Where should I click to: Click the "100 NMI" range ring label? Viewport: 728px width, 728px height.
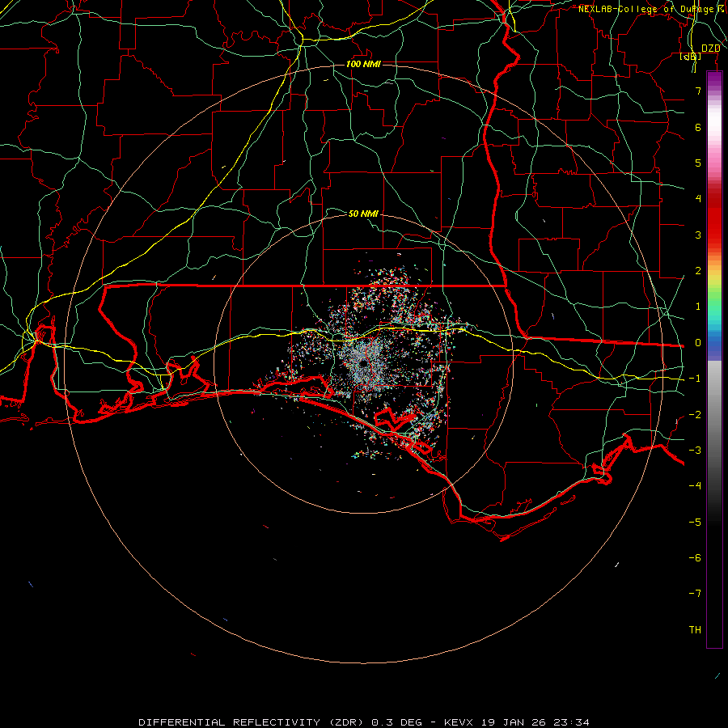363,64
